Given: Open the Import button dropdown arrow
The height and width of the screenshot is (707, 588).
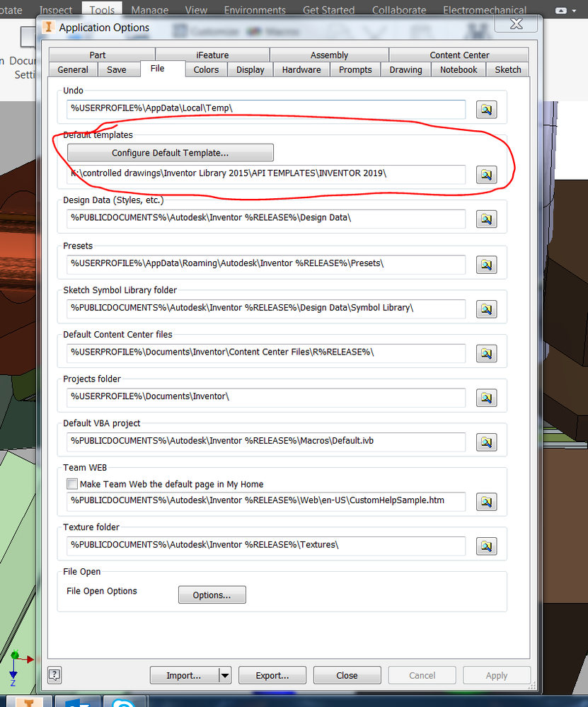Looking at the screenshot, I should point(225,675).
